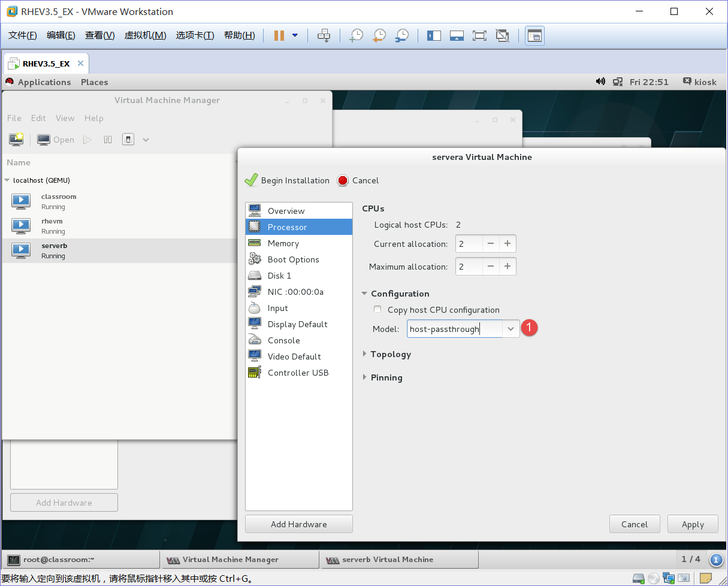Expand the Topology section
This screenshot has height=586, width=728.
(365, 354)
